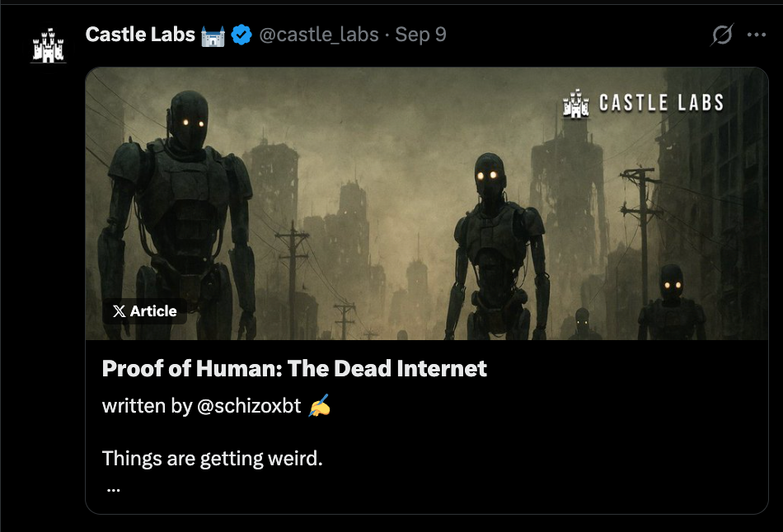Click the X logo in Article badge
This screenshot has width=783, height=532.
(120, 311)
